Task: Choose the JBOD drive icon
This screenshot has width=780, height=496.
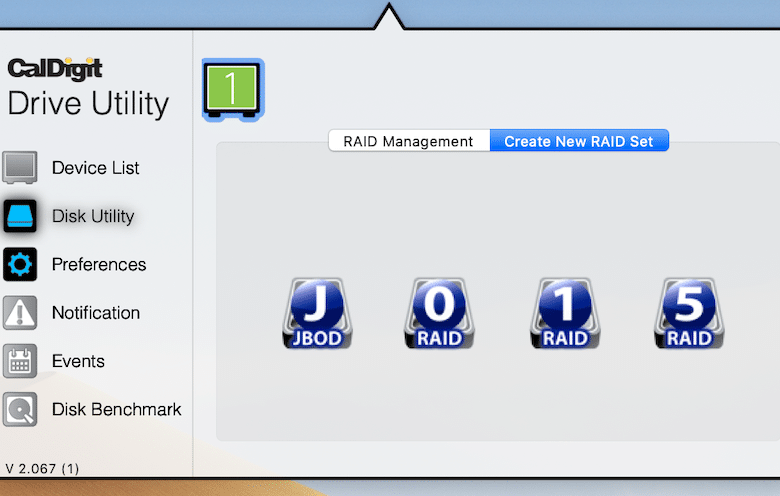Action: pos(317,313)
